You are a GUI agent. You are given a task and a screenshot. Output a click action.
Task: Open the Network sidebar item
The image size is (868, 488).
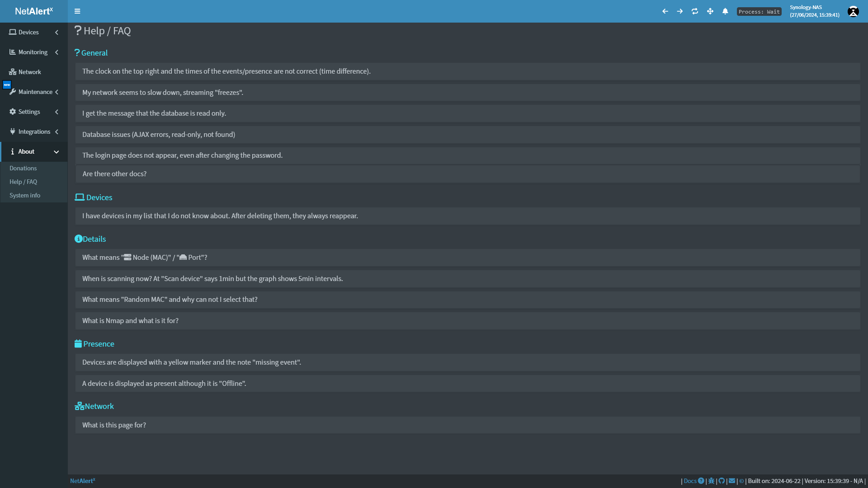(30, 72)
